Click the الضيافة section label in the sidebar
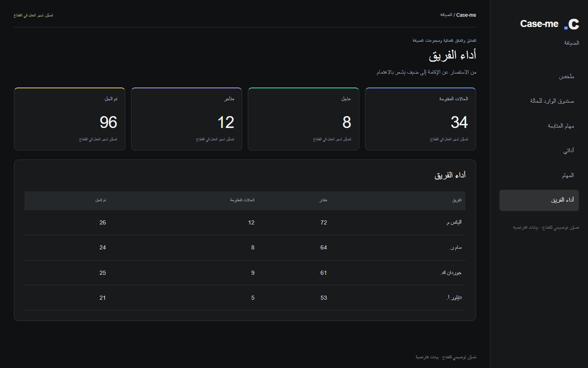 (571, 43)
